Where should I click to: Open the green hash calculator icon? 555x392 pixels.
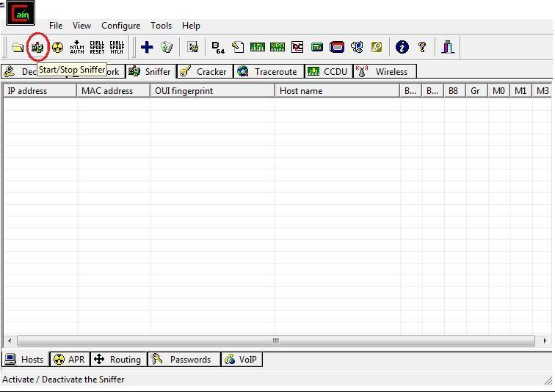317,47
